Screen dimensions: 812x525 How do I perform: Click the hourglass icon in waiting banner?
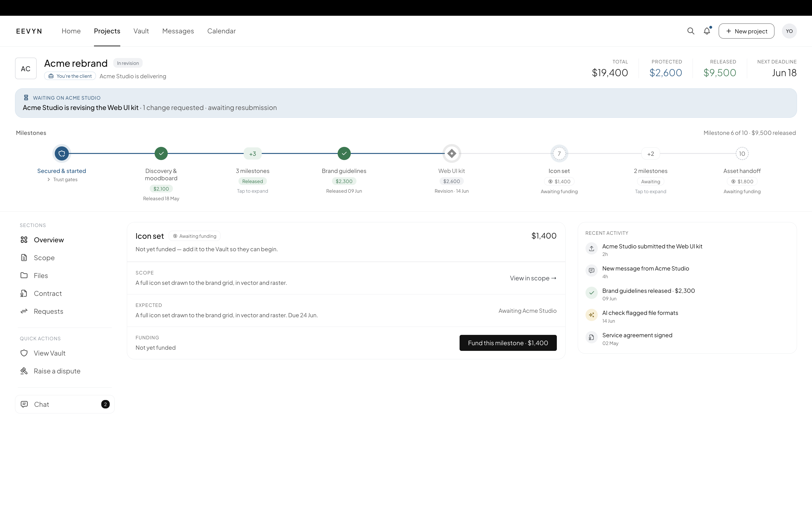(26, 98)
